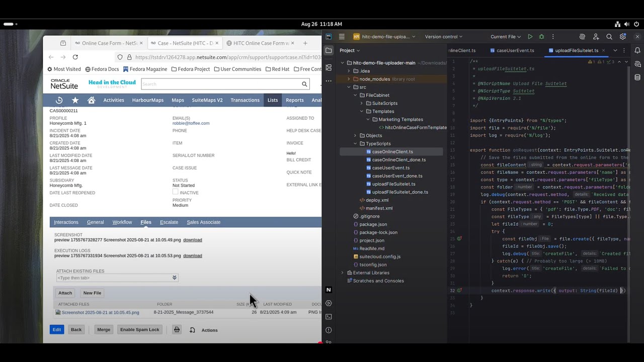
Task: Open NetSuite Shortcuts star icon
Action: [x=75, y=100]
